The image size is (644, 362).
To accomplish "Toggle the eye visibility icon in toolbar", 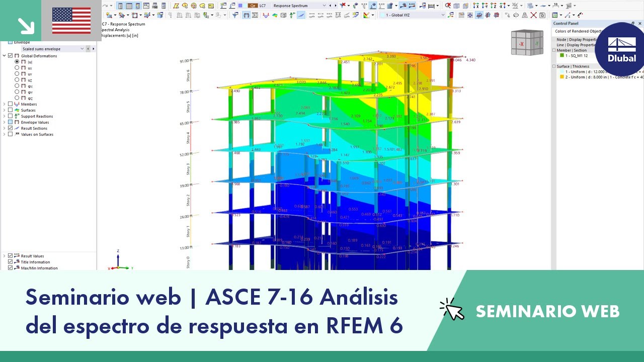I will (x=373, y=6).
